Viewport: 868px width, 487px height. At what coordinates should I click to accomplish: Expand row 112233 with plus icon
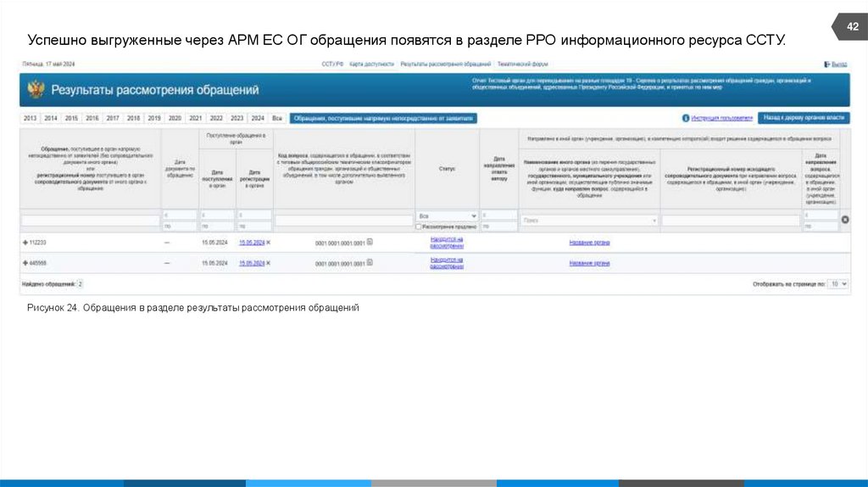[25, 243]
